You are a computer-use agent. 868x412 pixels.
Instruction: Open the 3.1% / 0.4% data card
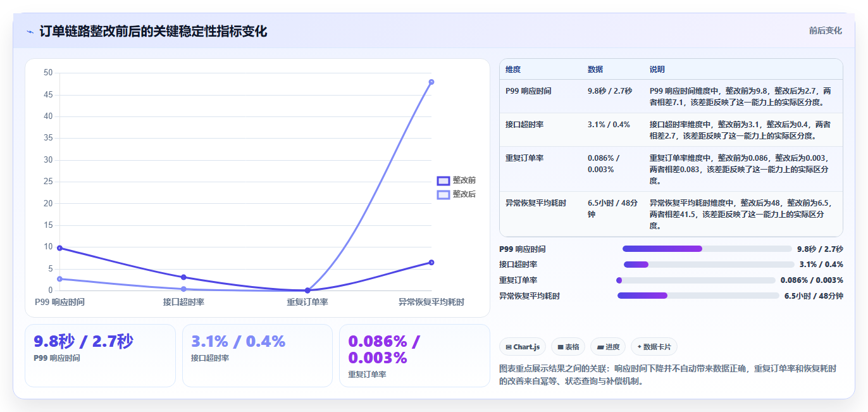pyautogui.click(x=257, y=355)
